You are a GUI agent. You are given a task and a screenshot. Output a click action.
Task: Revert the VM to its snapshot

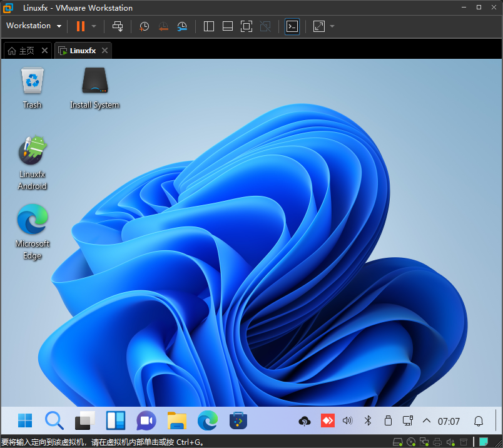163,26
